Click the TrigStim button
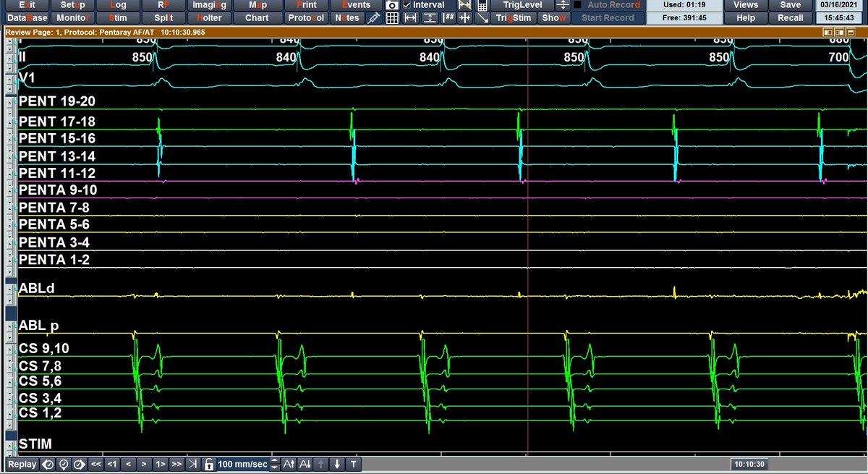This screenshot has width=868, height=474. (514, 18)
